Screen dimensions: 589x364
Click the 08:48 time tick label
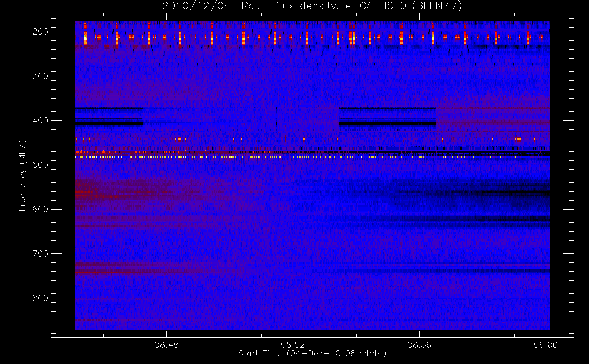click(166, 345)
